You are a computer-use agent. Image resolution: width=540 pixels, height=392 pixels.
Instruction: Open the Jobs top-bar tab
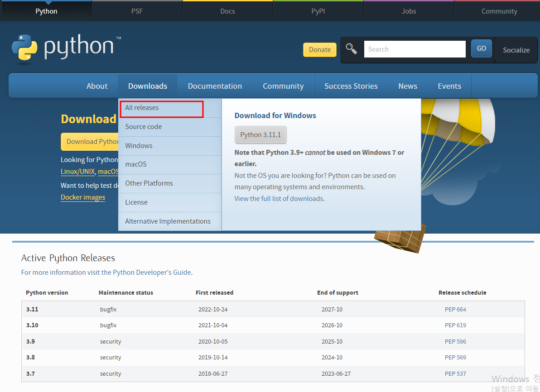(x=409, y=11)
